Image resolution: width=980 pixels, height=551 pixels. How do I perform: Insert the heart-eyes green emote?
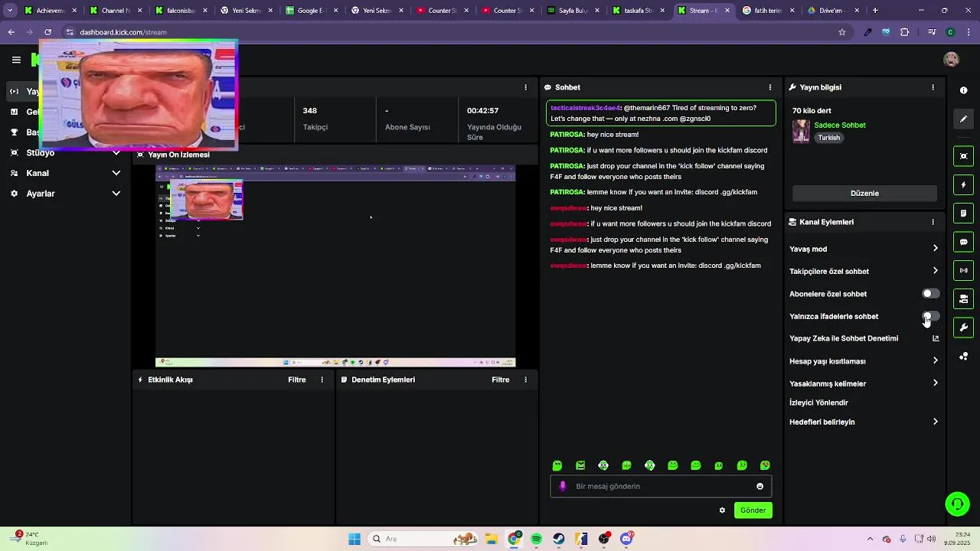[765, 465]
